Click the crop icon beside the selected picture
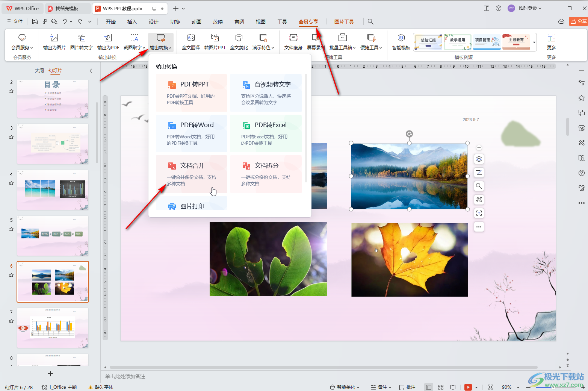This screenshot has height=391, width=588. pos(479,173)
